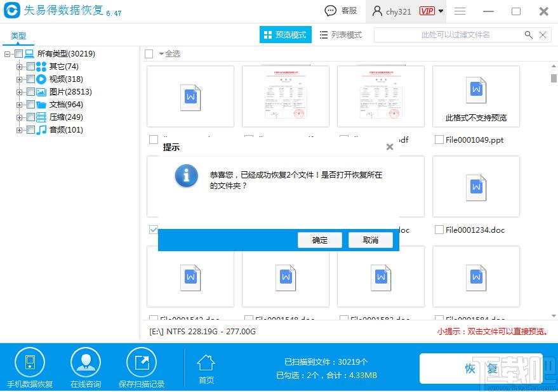This screenshot has height=392, width=558.
Task: Open mobile data recovery (手机数据恢复) icon
Action: coord(29,363)
